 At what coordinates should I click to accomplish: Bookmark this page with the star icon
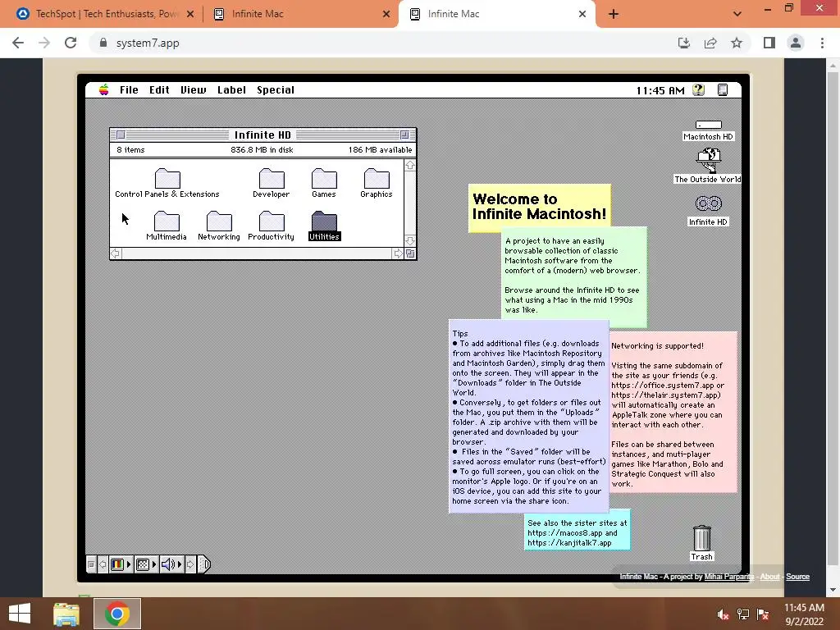click(x=737, y=43)
